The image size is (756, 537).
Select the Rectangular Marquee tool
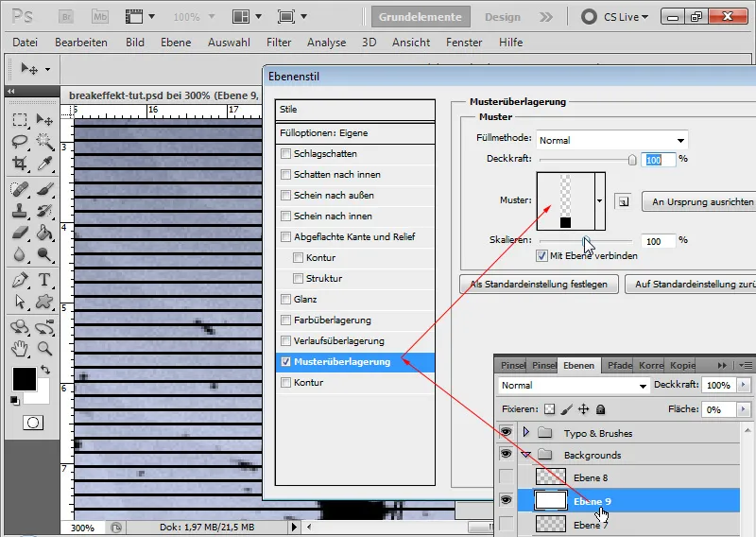coord(19,119)
